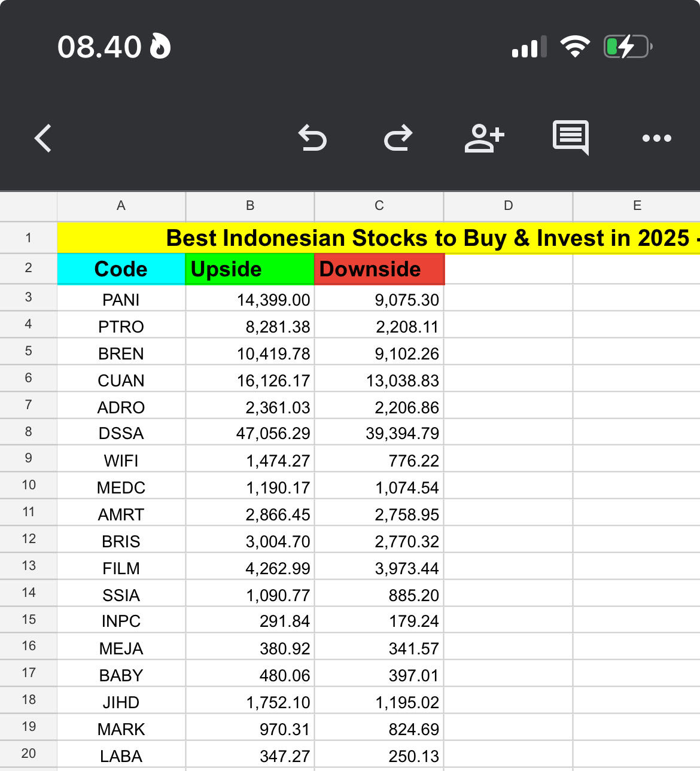Screen dimensions: 700x771
Task: Select the cell with 13,038.83
Action: click(379, 380)
